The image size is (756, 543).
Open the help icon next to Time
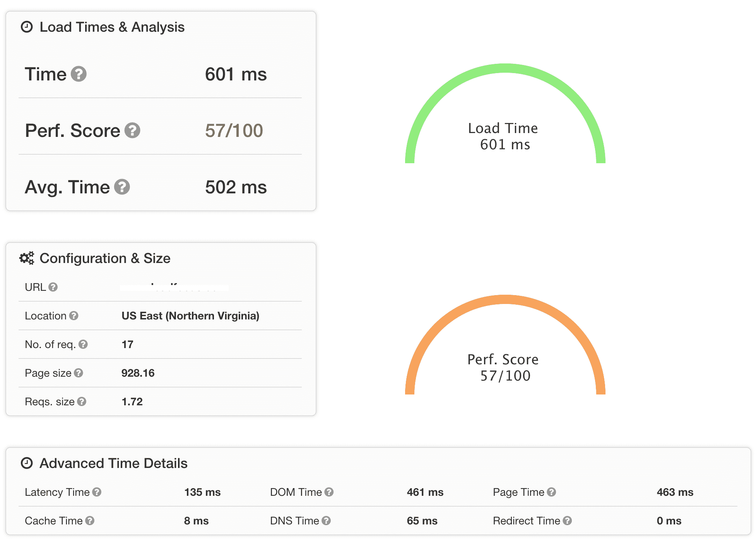(79, 74)
